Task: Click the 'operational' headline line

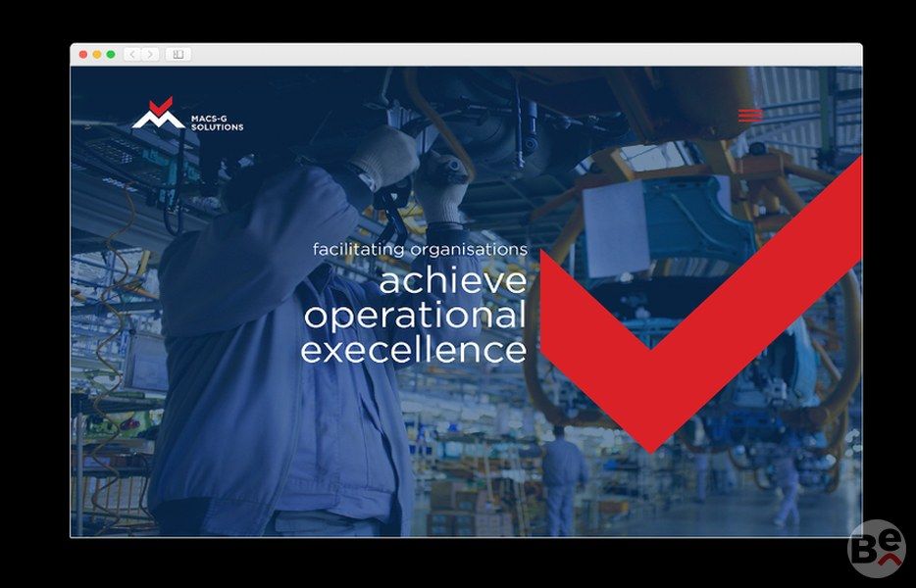Action: (415, 316)
